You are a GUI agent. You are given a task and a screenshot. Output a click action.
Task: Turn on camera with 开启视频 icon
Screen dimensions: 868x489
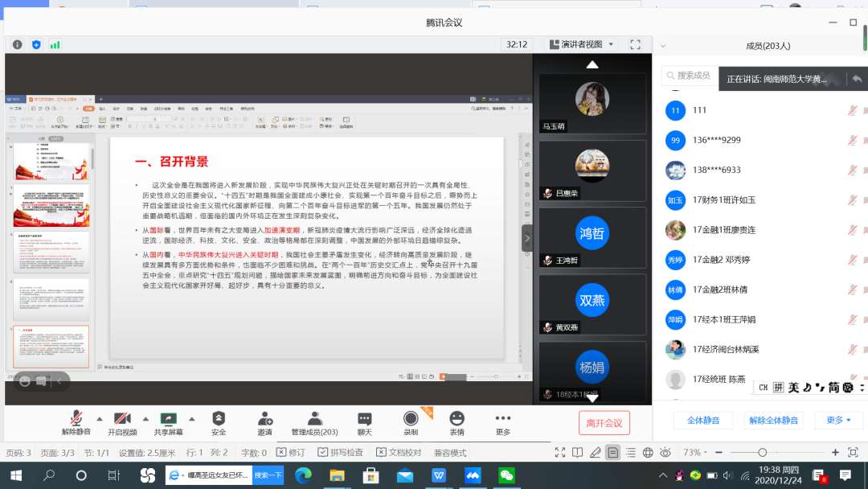coord(122,418)
